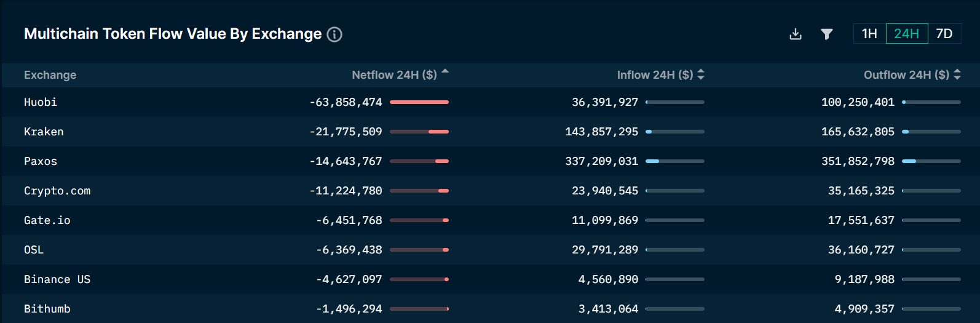This screenshot has height=323, width=980.
Task: Click Paxos netflow value -14,643,767
Action: coord(346,161)
